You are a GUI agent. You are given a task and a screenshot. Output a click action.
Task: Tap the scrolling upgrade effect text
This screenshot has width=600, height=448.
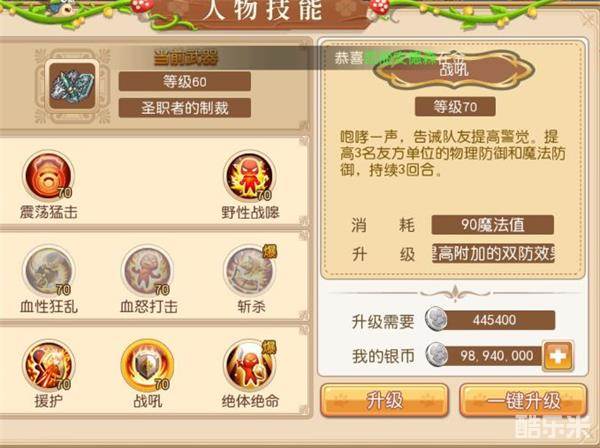493,253
